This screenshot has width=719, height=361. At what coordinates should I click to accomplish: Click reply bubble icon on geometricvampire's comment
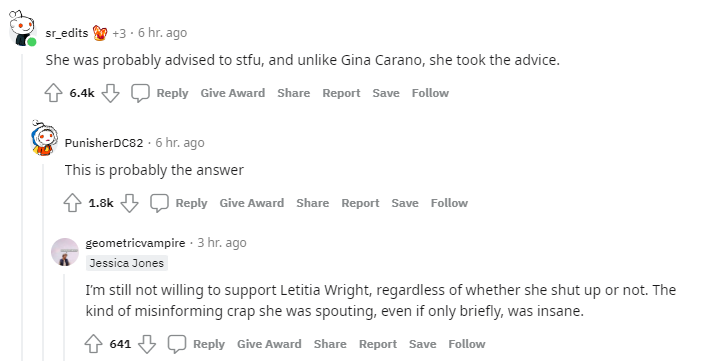point(177,344)
